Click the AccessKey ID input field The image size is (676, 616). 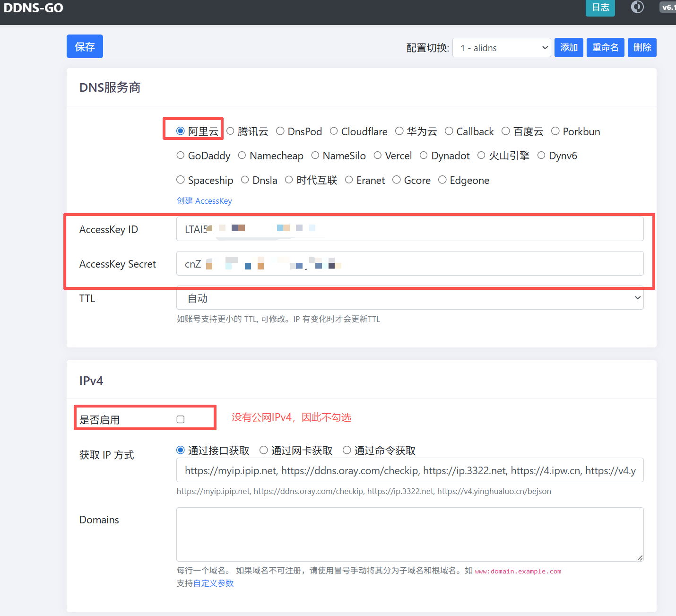pos(409,229)
